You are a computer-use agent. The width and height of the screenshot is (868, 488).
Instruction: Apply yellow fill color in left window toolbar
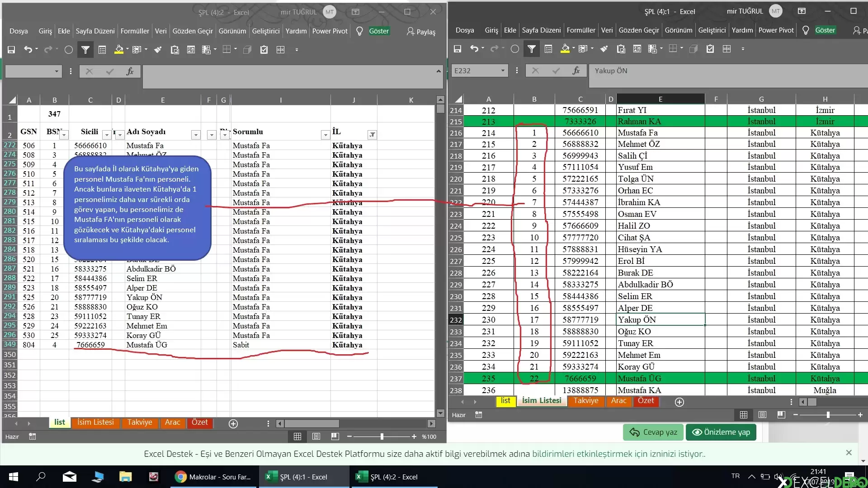point(118,50)
